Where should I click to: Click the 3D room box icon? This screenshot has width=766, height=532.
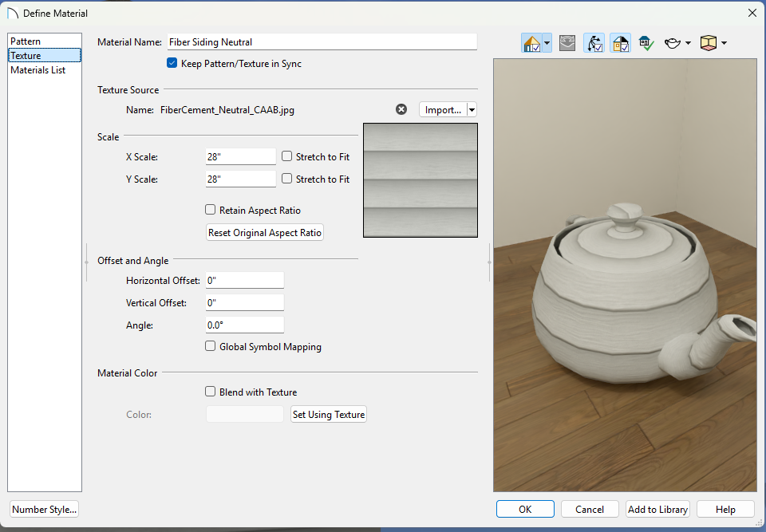(x=708, y=43)
